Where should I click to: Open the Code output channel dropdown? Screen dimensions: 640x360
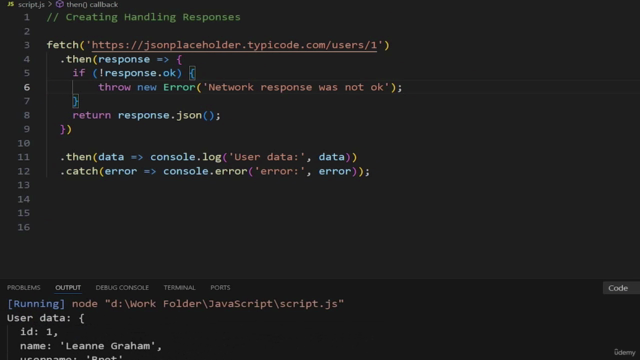click(621, 288)
